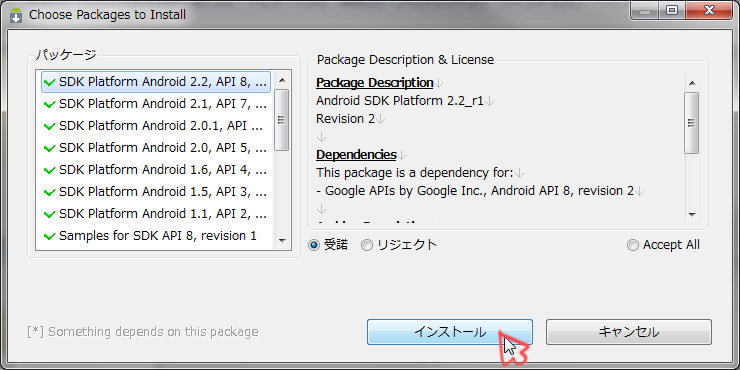Click the Android installer icon in title bar
Viewport: 740px width, 370px height.
(x=16, y=15)
